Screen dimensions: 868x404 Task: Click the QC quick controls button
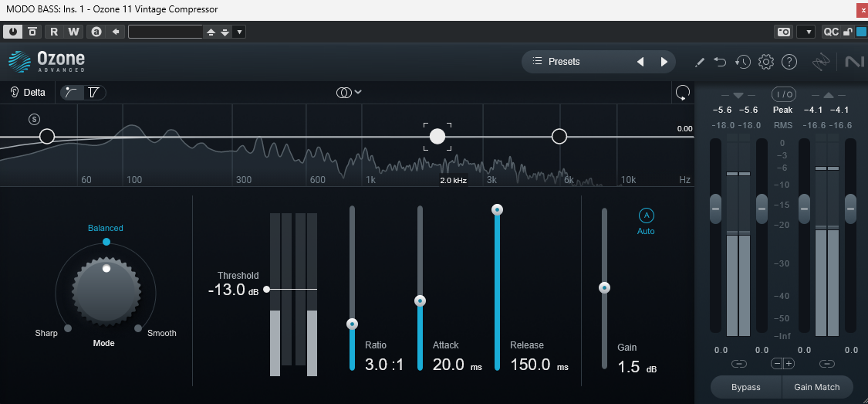tap(830, 32)
